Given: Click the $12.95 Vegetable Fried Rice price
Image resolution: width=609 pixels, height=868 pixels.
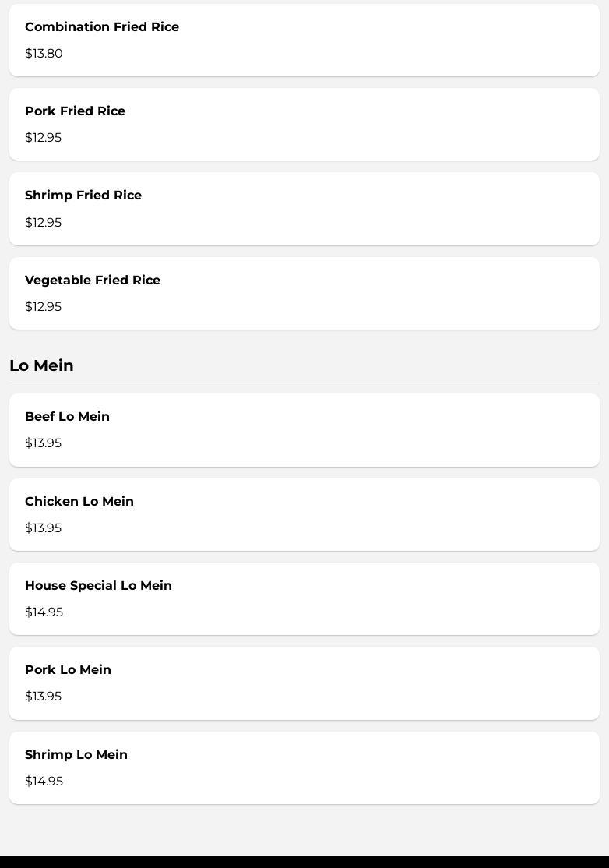Looking at the screenshot, I should (x=43, y=307).
